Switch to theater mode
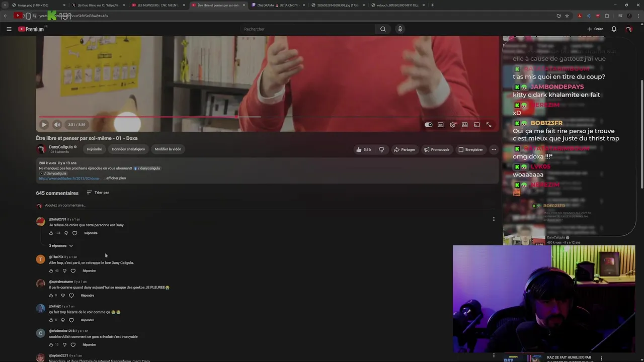 coord(464,125)
